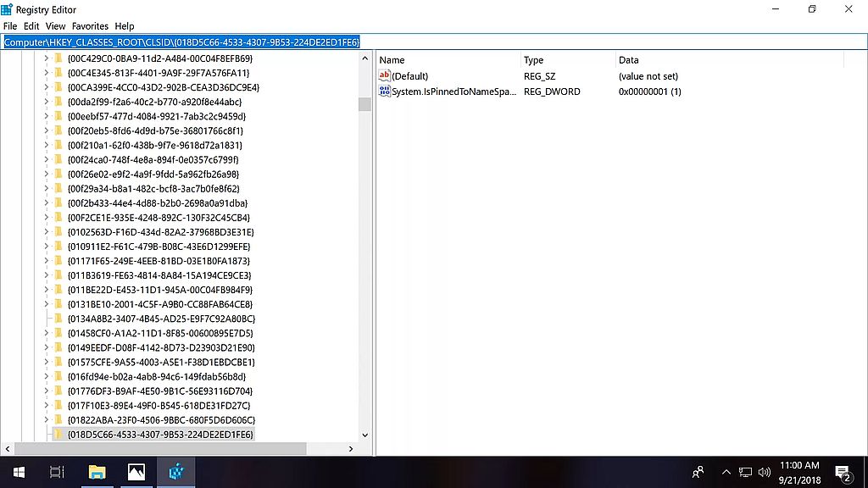Click folder icon of {01575CFE-9A55-4003-A5E1-F38D1EBDCBE1}
The height and width of the screenshot is (488, 868).
[x=58, y=362]
